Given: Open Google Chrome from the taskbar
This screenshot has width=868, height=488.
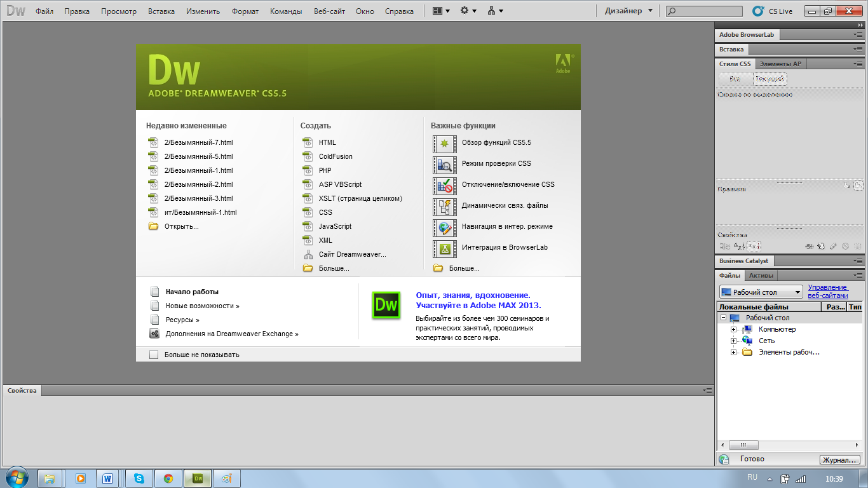Looking at the screenshot, I should pyautogui.click(x=168, y=478).
